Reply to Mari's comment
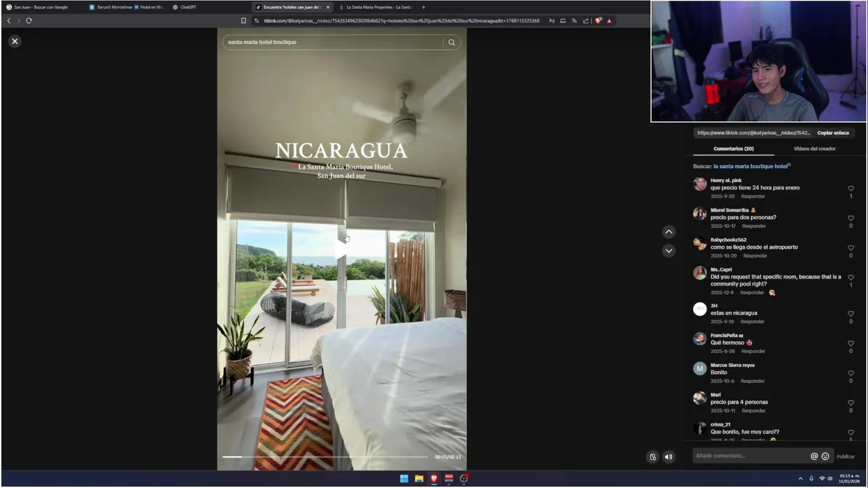The width and height of the screenshot is (868, 488). point(753,411)
